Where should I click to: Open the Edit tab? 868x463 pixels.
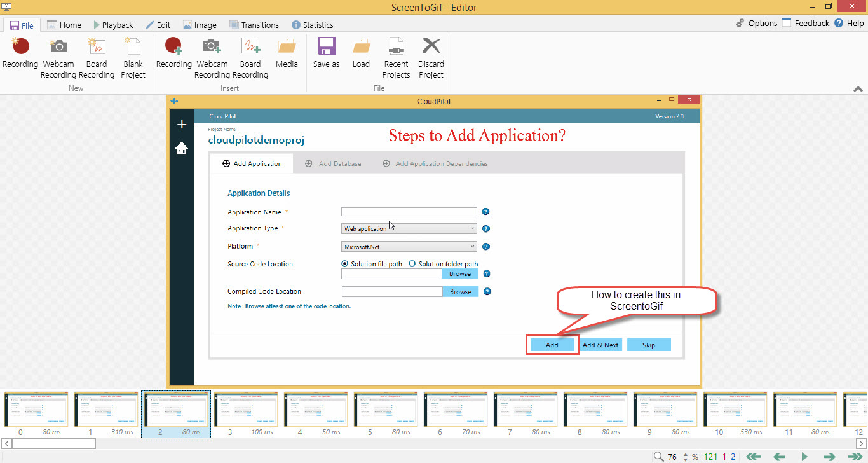tap(158, 25)
